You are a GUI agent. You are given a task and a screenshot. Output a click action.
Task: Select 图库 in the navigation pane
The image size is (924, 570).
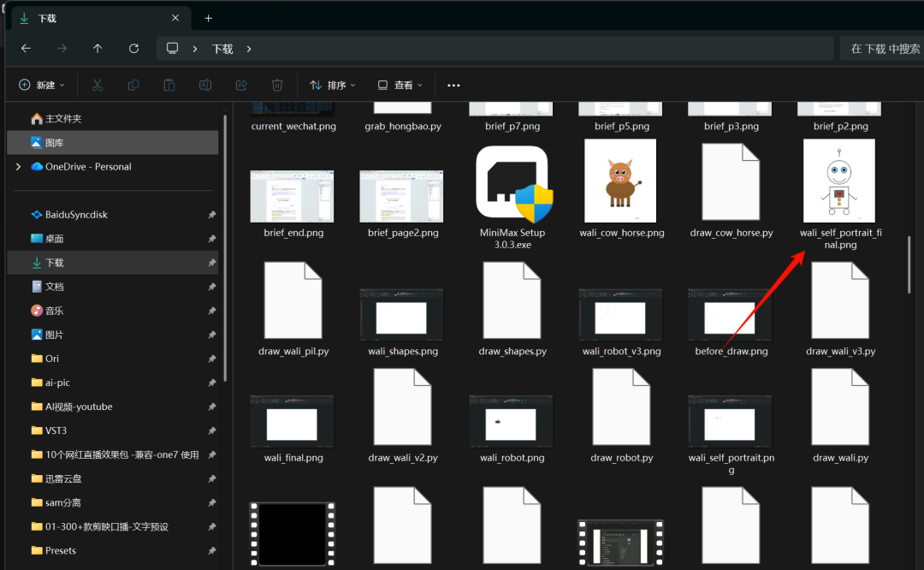(55, 143)
